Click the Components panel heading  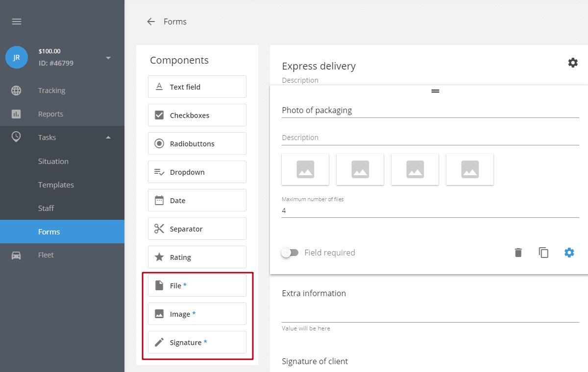coord(179,60)
